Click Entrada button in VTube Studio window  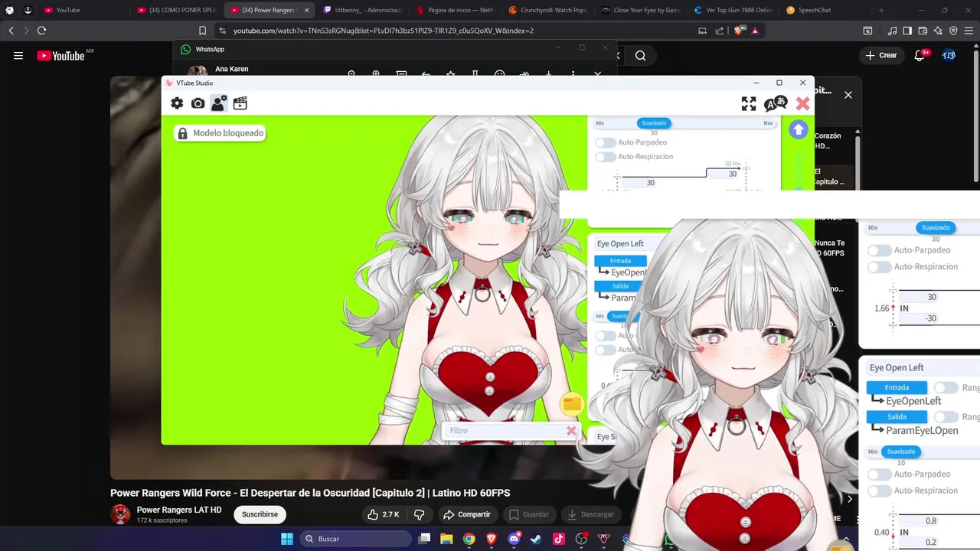coord(620,261)
